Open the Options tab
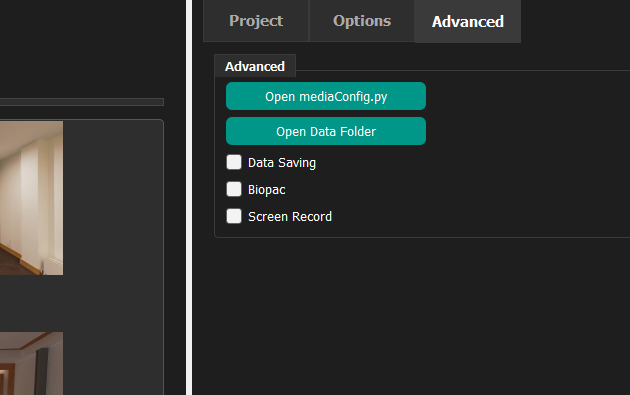The image size is (630, 395). 362,21
